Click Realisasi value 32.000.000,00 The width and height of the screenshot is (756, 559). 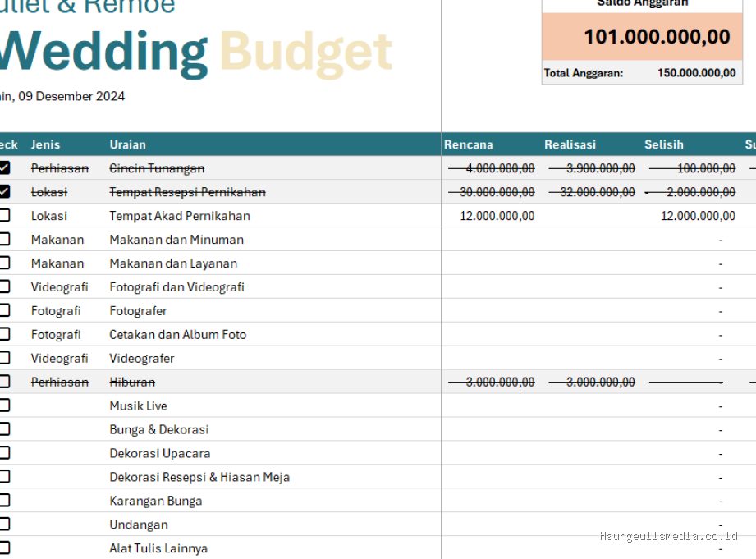click(x=597, y=192)
